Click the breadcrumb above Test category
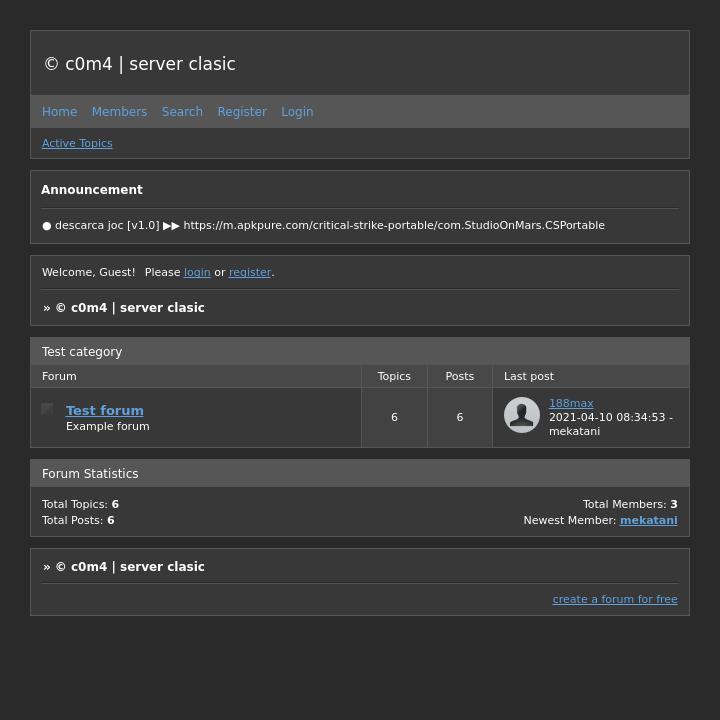This screenshot has width=720, height=720. pyautogui.click(x=129, y=308)
